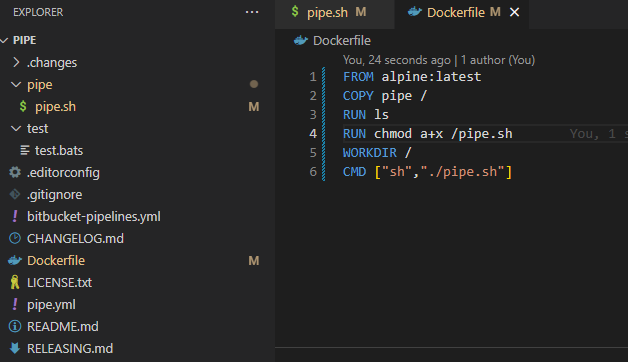The image size is (628, 362).
Task: Click the dollar icon on pipe.sh tab
Action: click(295, 12)
